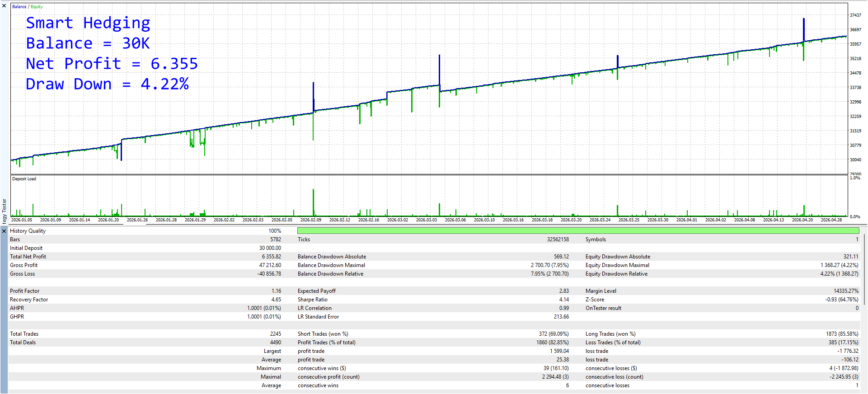Click the Initial Deposit value 30 000.00
The image size is (868, 394).
[270, 248]
